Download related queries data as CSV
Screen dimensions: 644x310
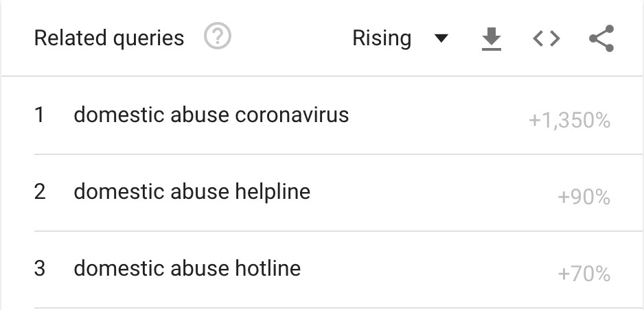pyautogui.click(x=491, y=39)
